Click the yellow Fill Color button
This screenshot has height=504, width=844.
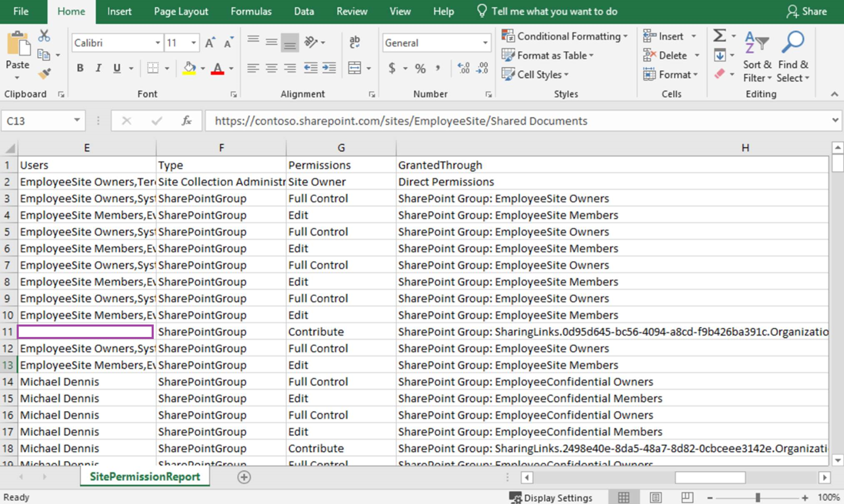190,68
